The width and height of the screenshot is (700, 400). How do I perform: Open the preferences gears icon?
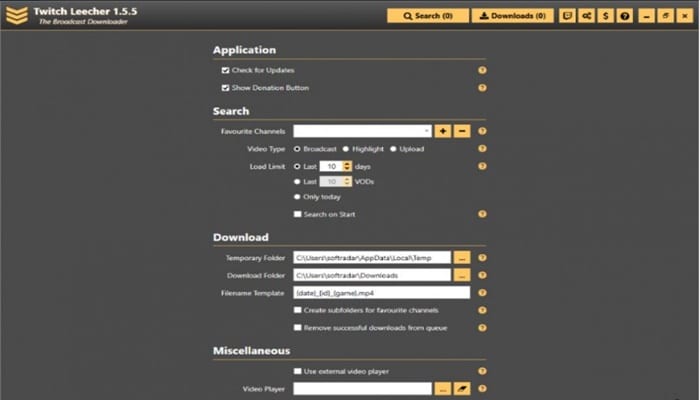point(586,16)
